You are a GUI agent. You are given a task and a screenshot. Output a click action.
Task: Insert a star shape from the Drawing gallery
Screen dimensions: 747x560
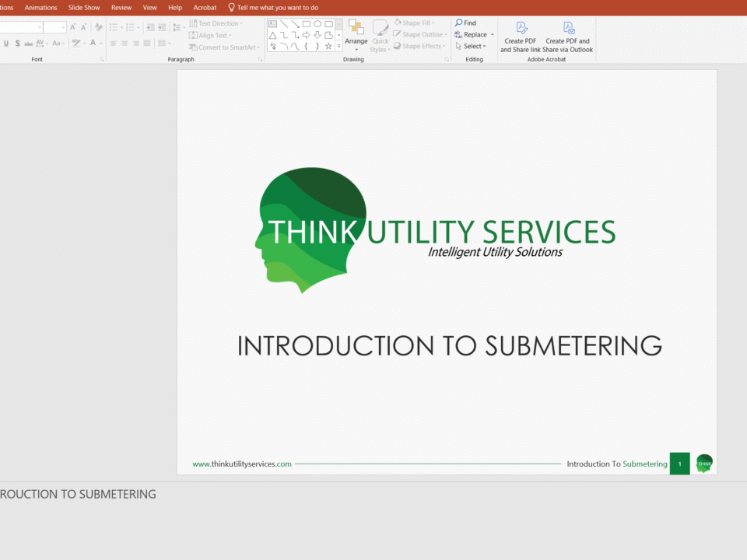[x=328, y=46]
